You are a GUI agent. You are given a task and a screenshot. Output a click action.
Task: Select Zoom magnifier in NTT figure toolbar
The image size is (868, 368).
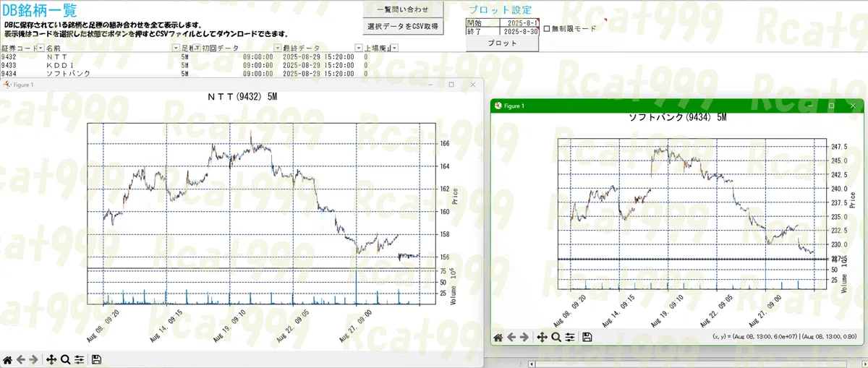click(65, 359)
